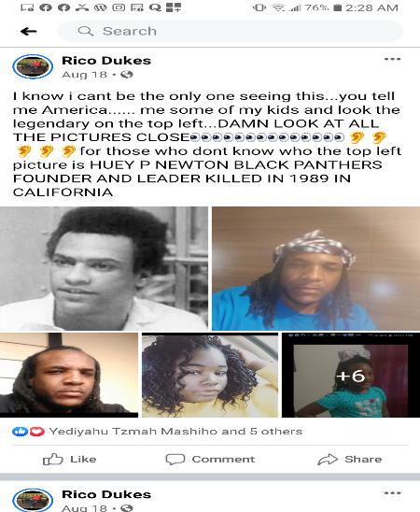Open the black and white top-left photo

104,268
